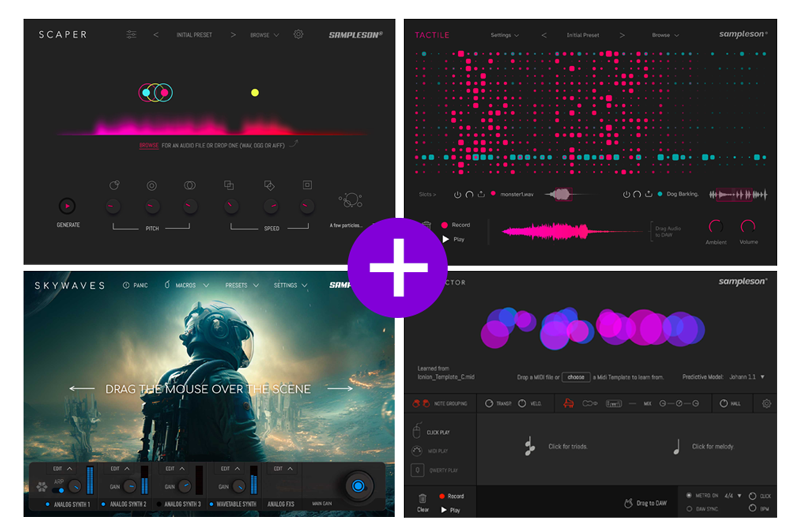Viewport: 800px width, 523px height.
Task: Toggle ARP switch in Skywaves
Action: 58,490
